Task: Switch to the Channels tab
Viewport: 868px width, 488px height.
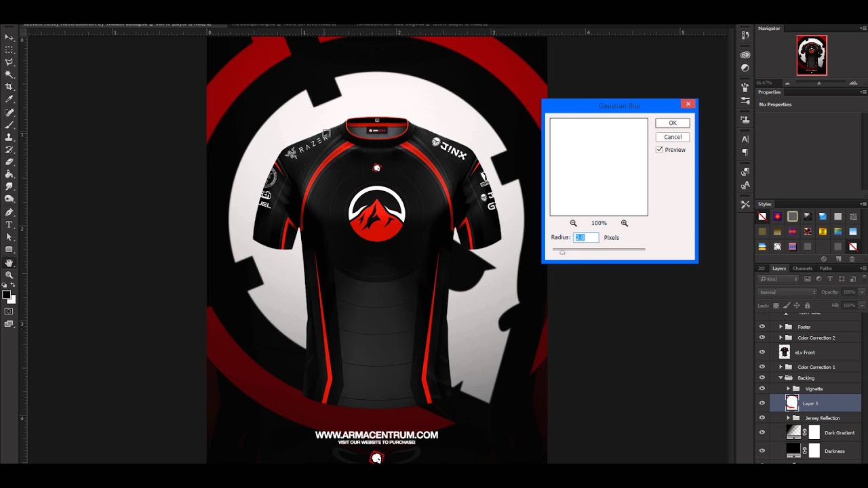Action: click(802, 268)
